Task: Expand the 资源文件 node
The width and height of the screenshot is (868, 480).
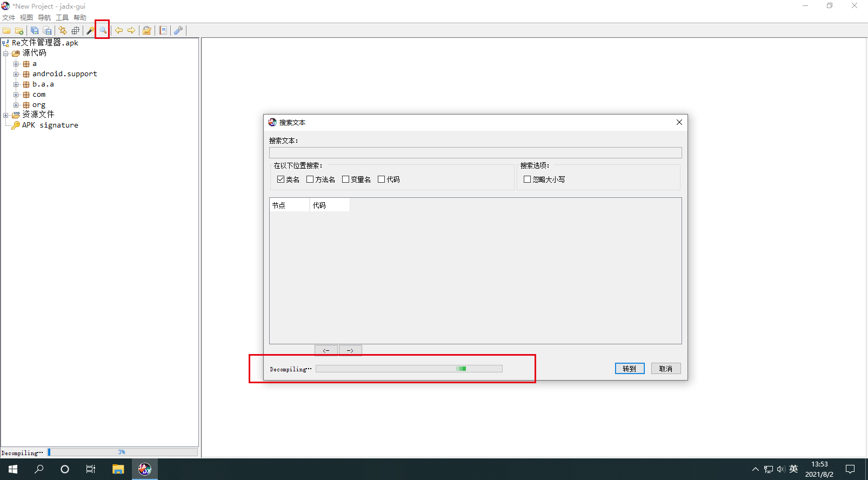Action: click(5, 115)
